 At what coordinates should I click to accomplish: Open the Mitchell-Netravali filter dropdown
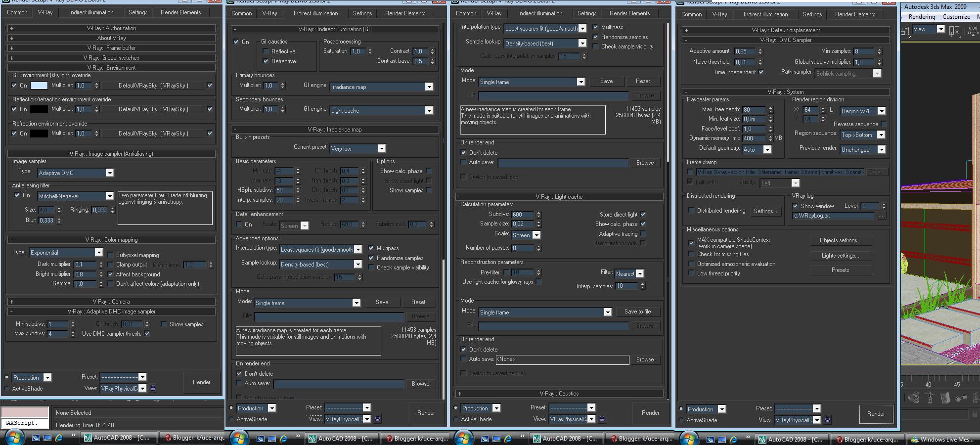76,196
